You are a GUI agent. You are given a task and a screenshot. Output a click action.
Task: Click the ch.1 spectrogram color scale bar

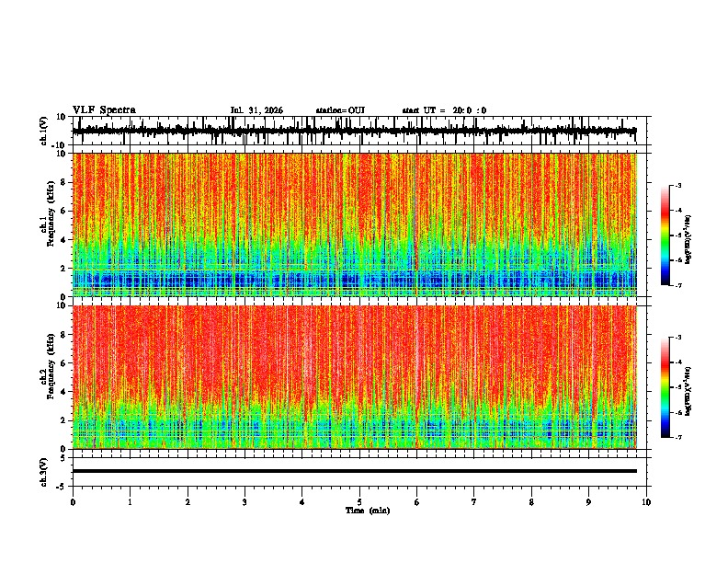click(x=665, y=236)
